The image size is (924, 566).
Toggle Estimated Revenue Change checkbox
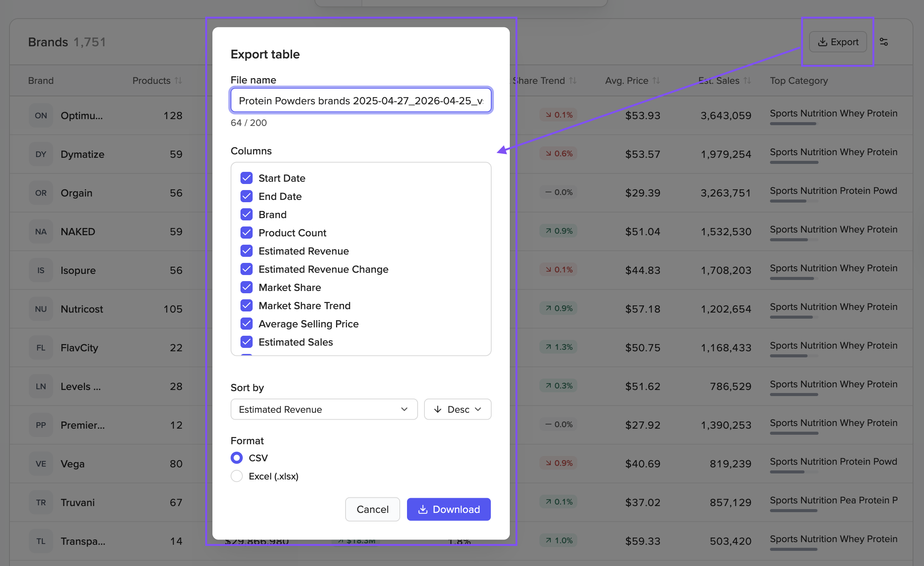(x=247, y=269)
